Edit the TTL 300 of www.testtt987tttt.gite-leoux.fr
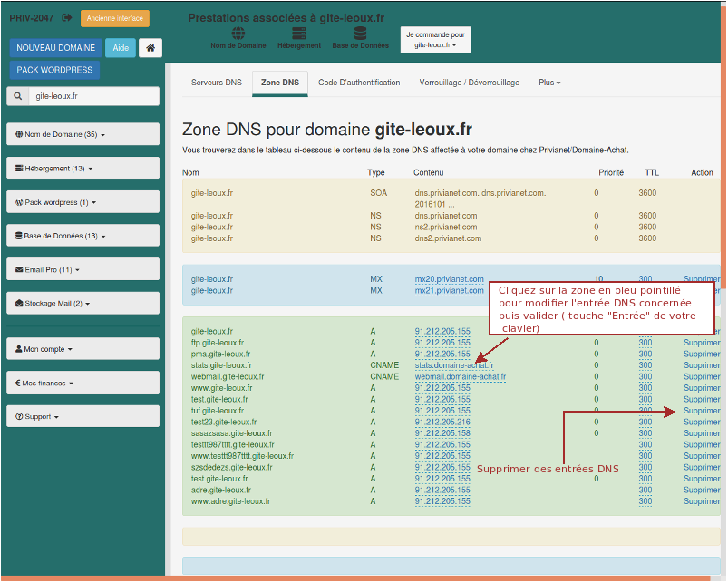The image size is (728, 583). [x=645, y=456]
